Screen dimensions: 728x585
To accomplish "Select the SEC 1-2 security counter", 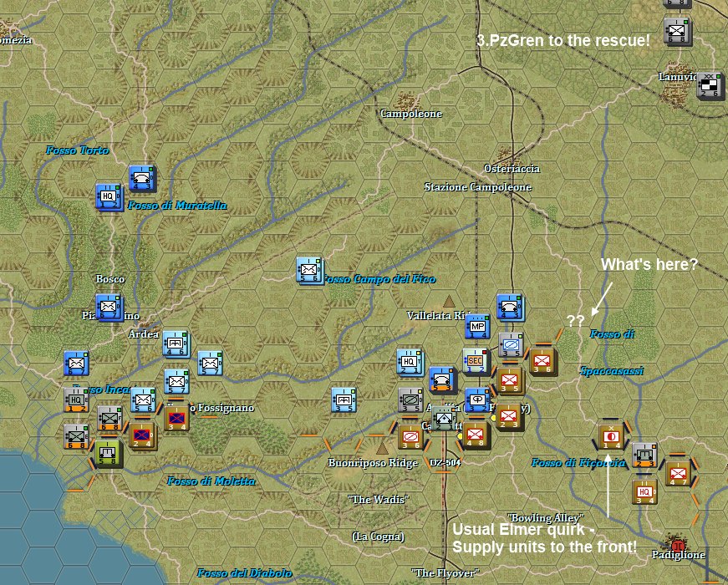I will click(x=475, y=361).
